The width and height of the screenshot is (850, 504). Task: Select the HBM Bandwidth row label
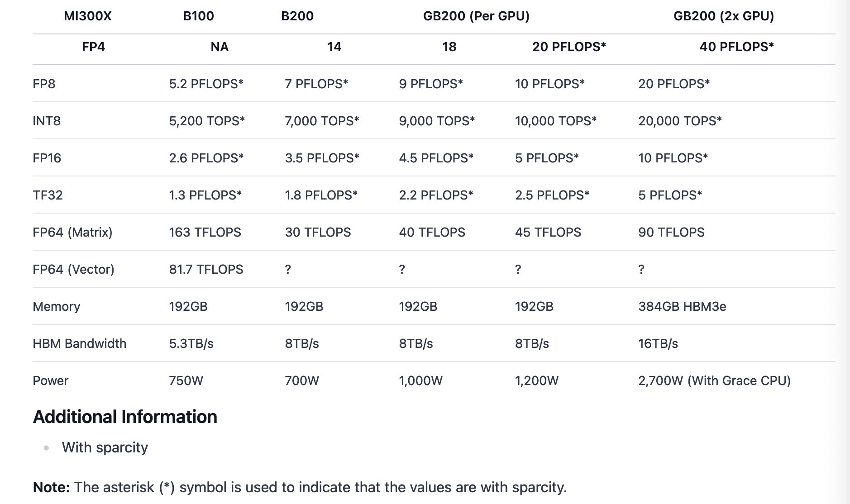click(79, 343)
